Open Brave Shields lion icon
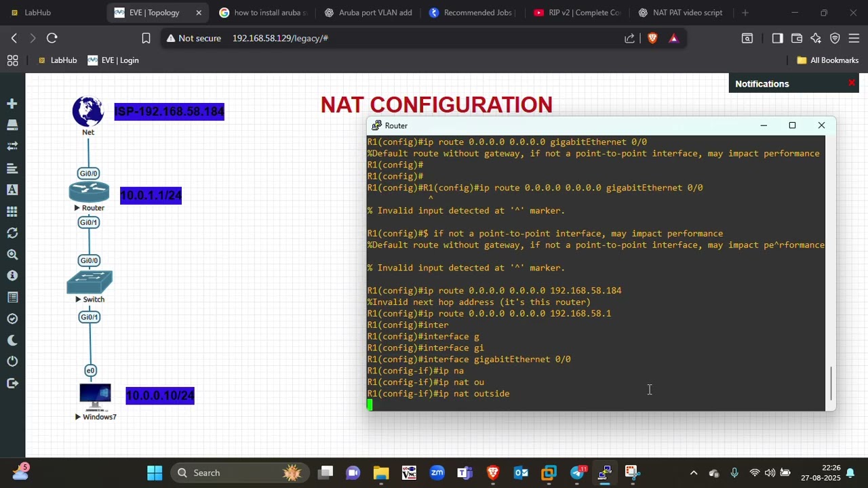 (652, 39)
